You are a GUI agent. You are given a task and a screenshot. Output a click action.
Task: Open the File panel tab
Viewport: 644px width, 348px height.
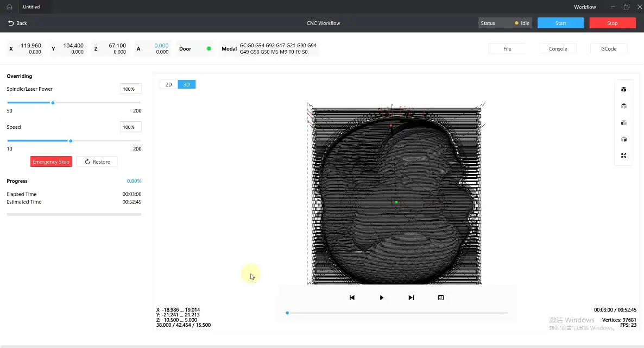tap(507, 48)
